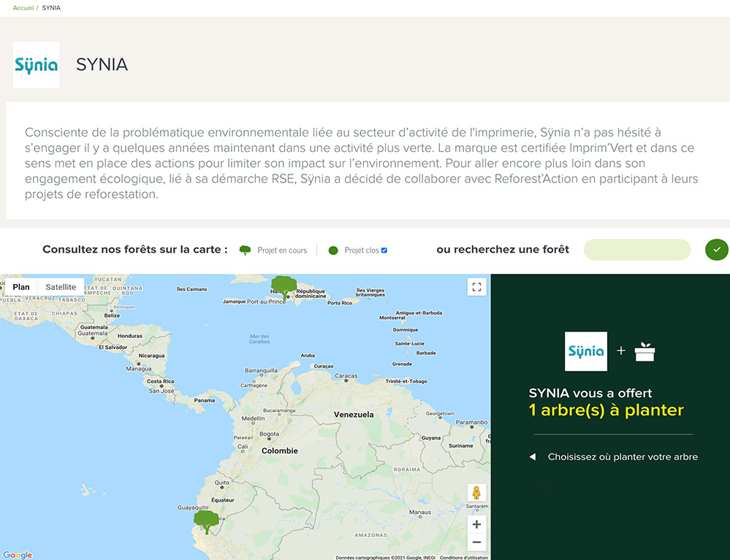Click the Trinité-et-Tobago label
The image size is (730, 560).
[x=406, y=381]
